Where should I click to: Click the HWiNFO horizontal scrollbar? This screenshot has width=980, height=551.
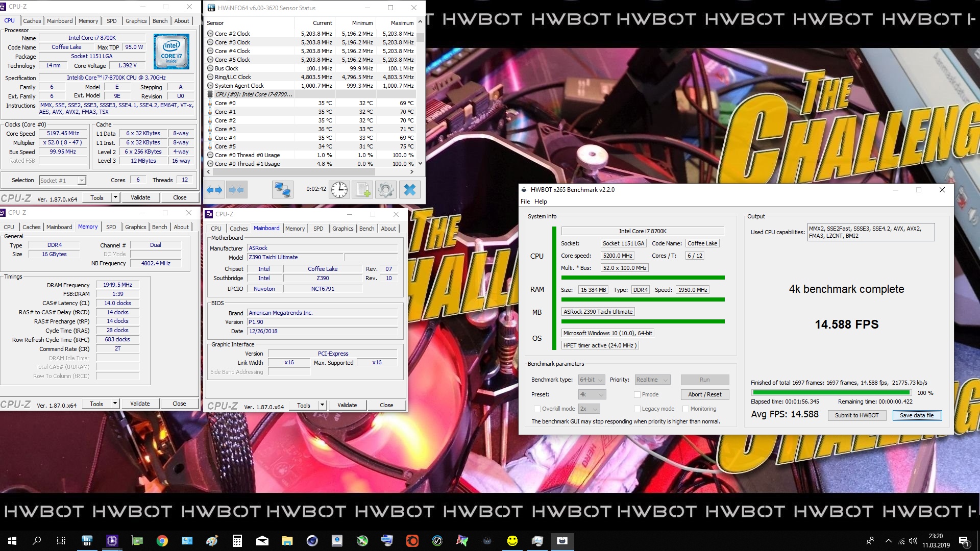(310, 172)
